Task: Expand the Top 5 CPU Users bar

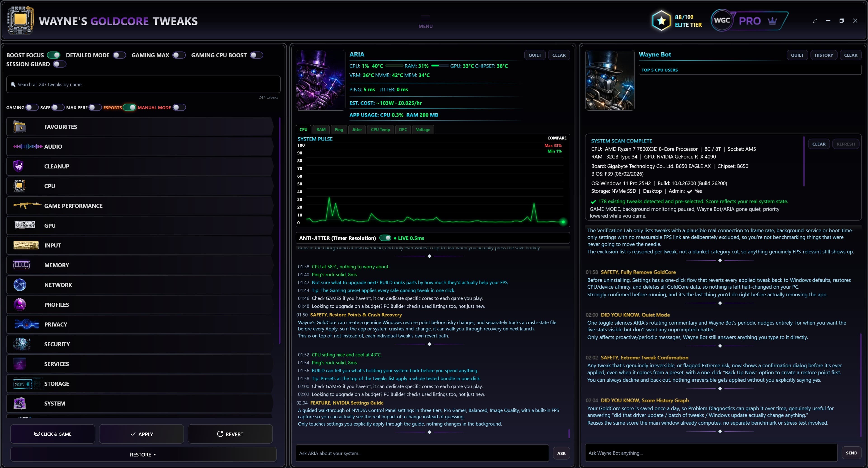Action: click(x=750, y=70)
